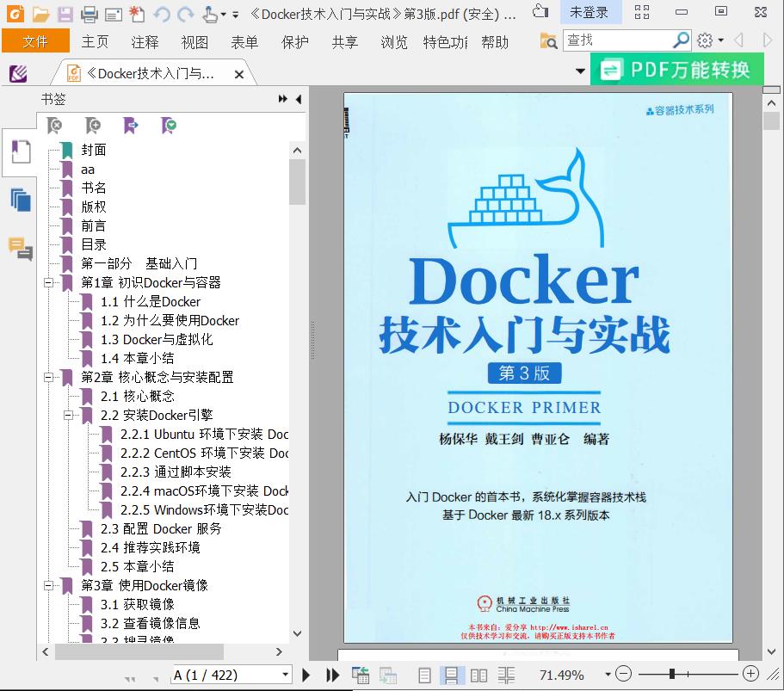Zoom out with the minus button

coord(623,674)
